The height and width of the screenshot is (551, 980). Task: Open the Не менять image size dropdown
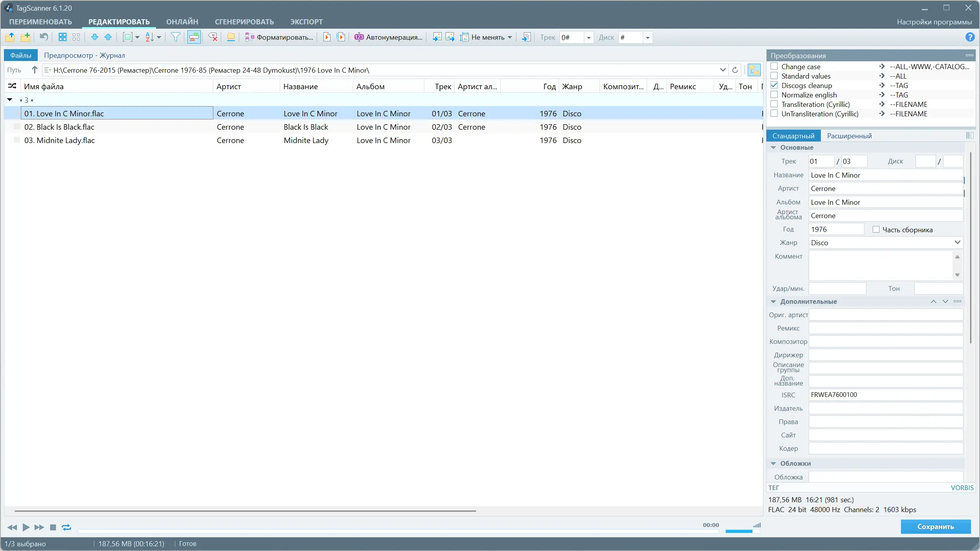click(510, 37)
